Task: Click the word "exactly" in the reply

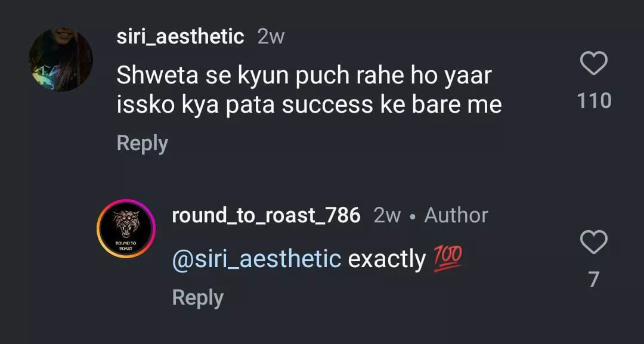Action: click(387, 259)
